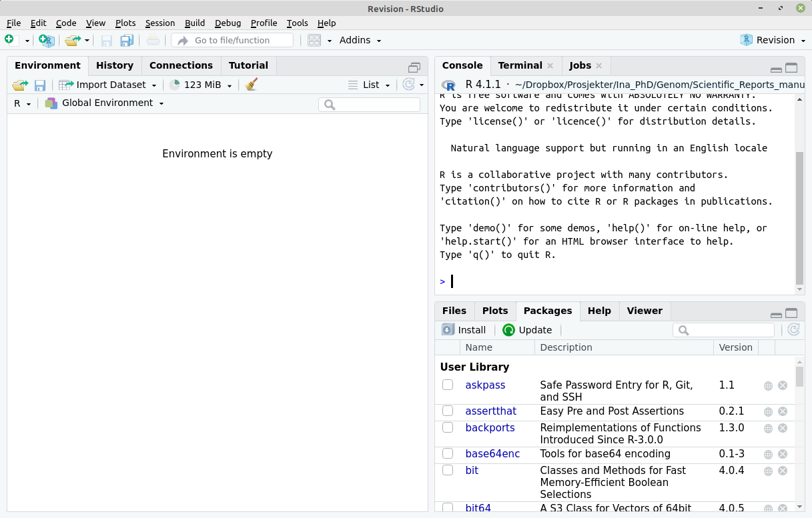This screenshot has height=518, width=812.
Task: Click the Environment pane search field
Action: coord(370,105)
